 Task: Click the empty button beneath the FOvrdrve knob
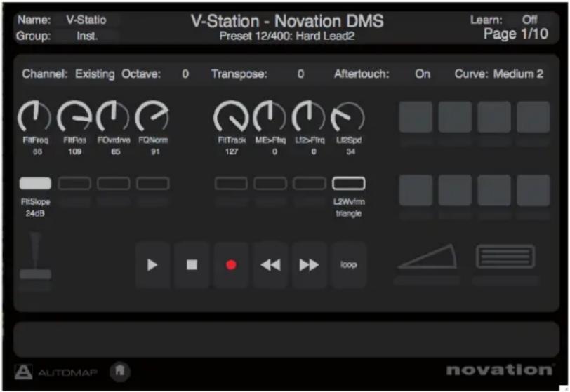[x=114, y=184]
